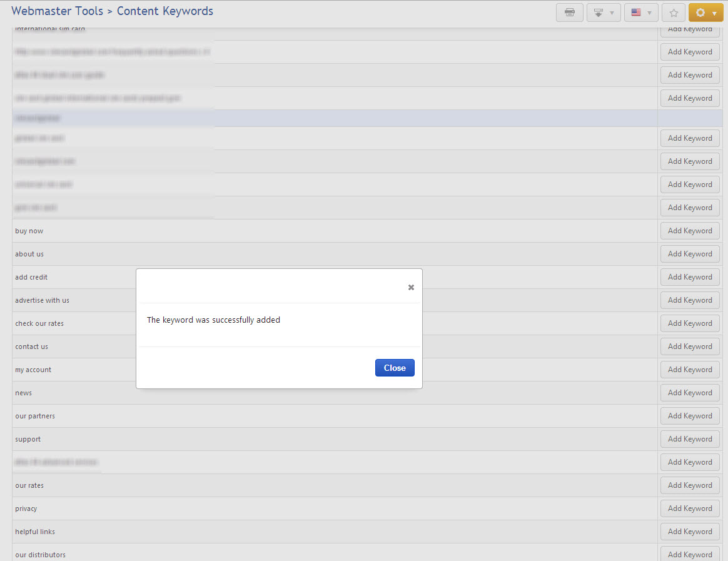Image resolution: width=728 pixels, height=561 pixels.
Task: Add Keyword for 'our partners'
Action: (x=690, y=416)
